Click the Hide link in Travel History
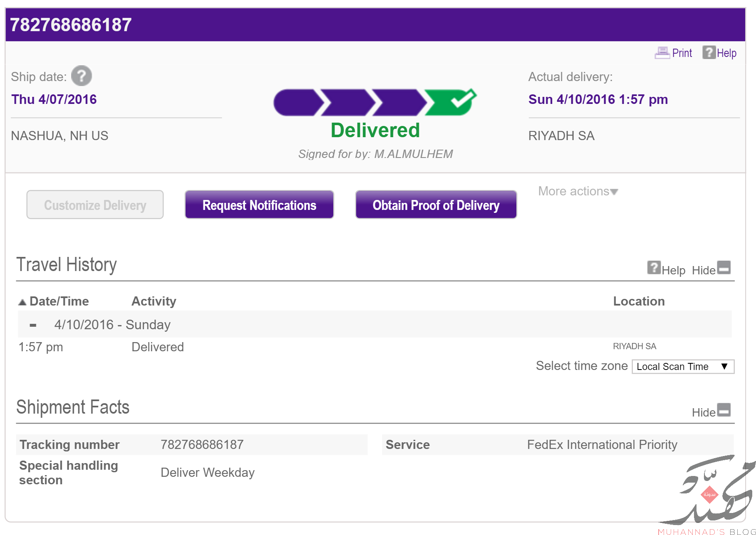The width and height of the screenshot is (756, 535). (704, 271)
